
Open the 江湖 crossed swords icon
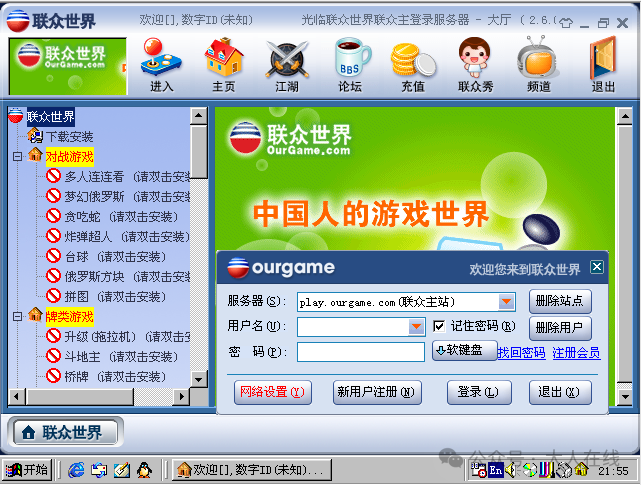[287, 65]
